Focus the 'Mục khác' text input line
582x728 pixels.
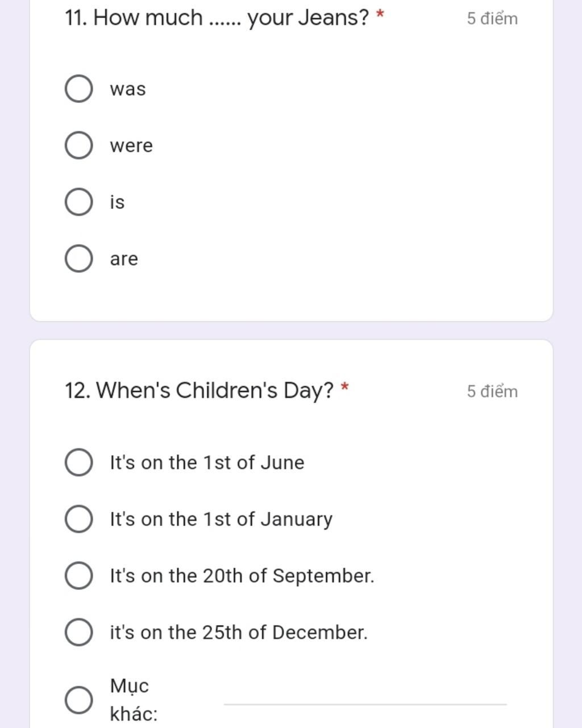365,698
